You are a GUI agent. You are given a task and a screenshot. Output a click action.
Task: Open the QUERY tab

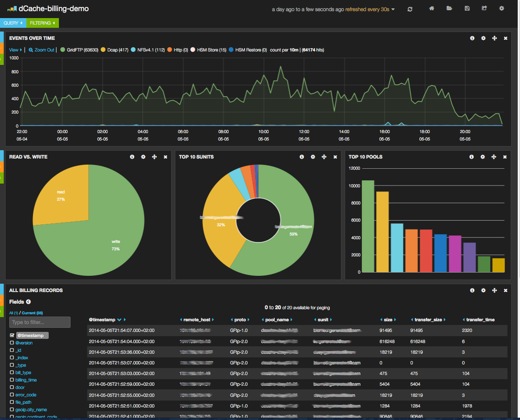tap(13, 23)
